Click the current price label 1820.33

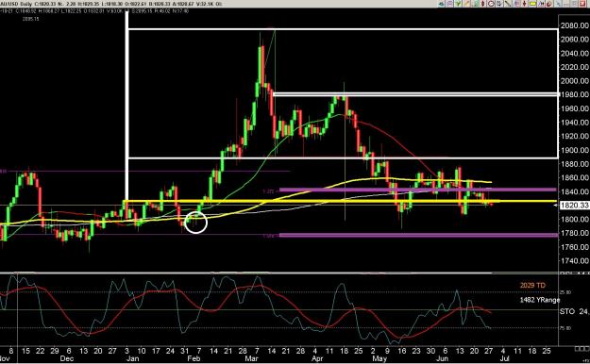pos(574,205)
